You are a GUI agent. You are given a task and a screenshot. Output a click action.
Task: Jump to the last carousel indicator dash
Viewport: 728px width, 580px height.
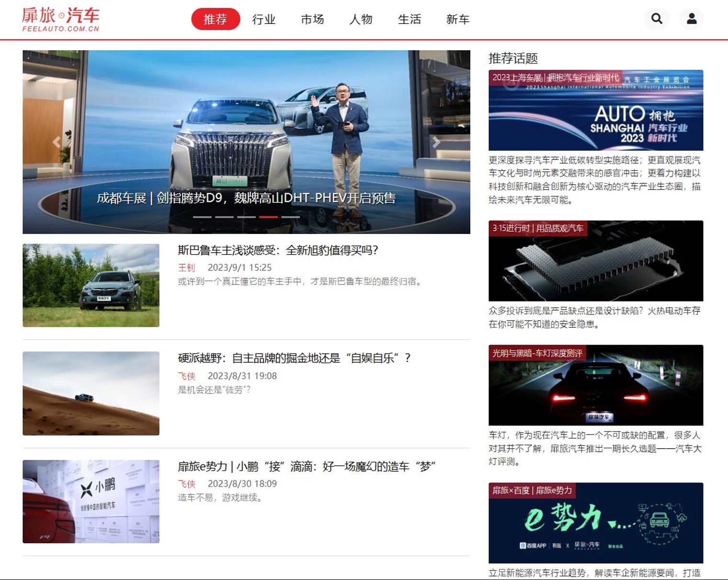point(290,217)
